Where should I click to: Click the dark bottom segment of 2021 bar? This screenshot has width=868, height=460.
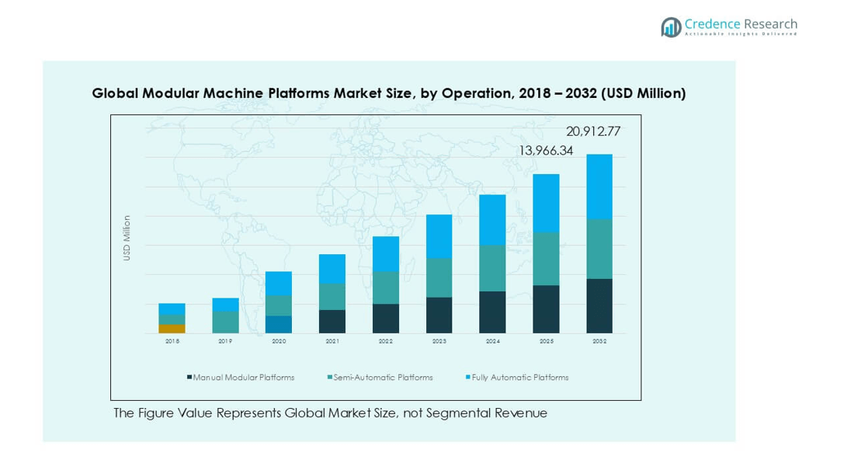332,321
